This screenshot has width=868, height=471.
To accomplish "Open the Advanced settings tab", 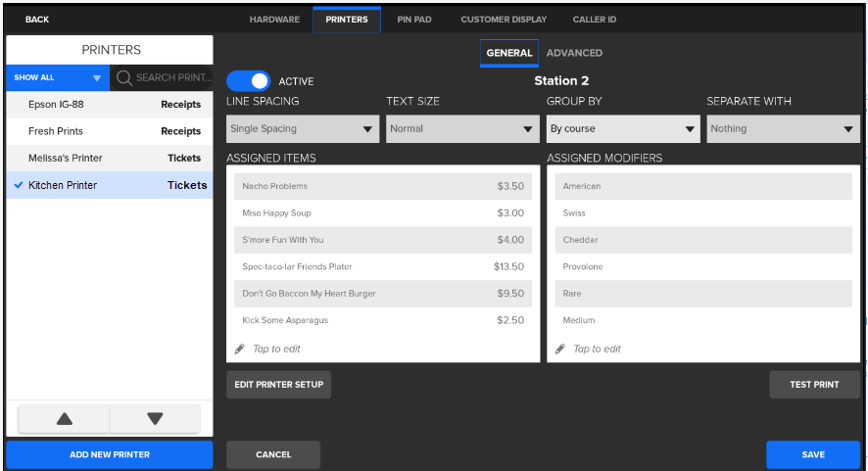I will click(x=574, y=53).
